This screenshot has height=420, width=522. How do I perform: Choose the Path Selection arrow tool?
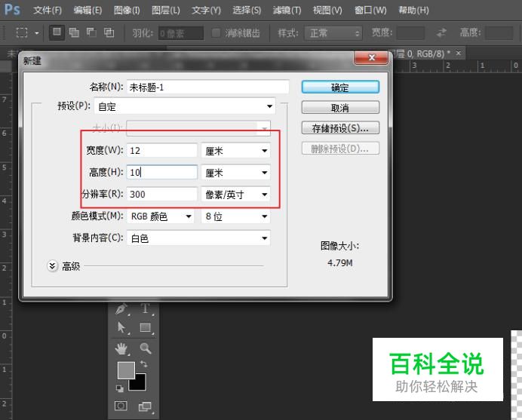point(121,328)
